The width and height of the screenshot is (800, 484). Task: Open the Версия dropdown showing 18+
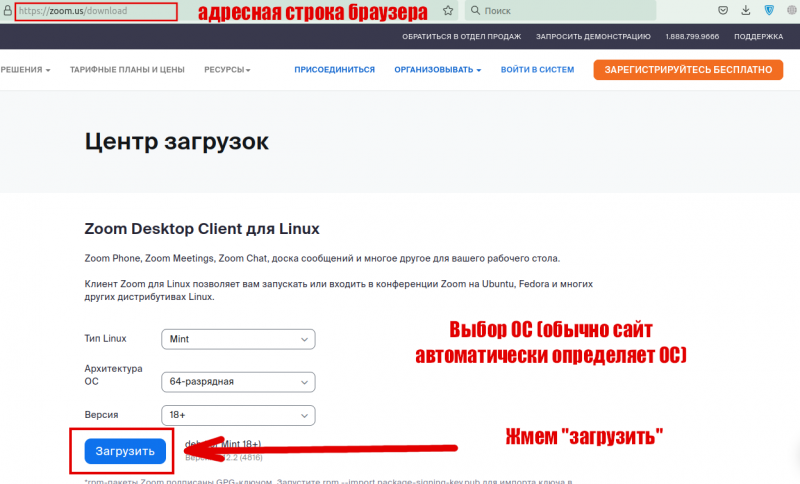pyautogui.click(x=238, y=415)
